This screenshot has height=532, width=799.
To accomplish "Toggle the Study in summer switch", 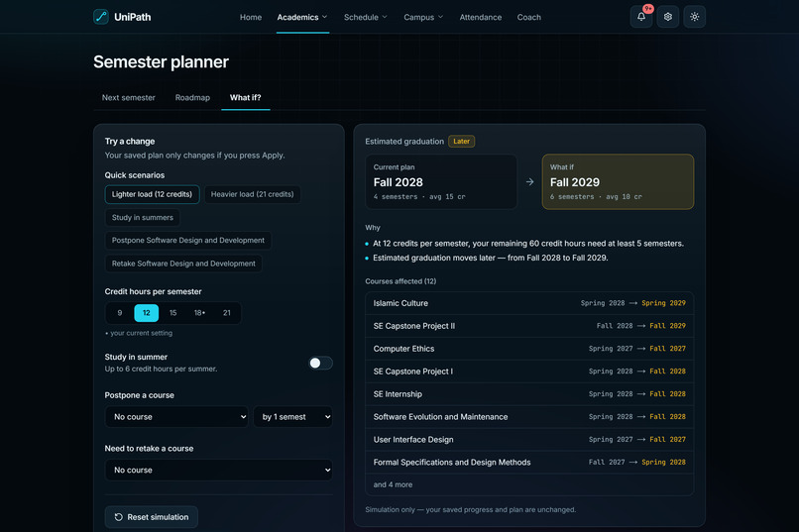I will [x=320, y=363].
